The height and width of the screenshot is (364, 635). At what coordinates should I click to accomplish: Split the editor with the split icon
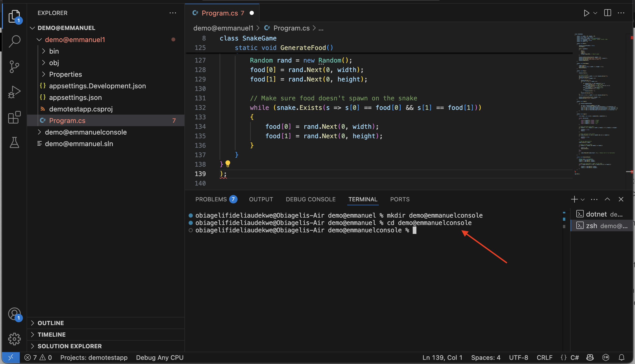608,13
